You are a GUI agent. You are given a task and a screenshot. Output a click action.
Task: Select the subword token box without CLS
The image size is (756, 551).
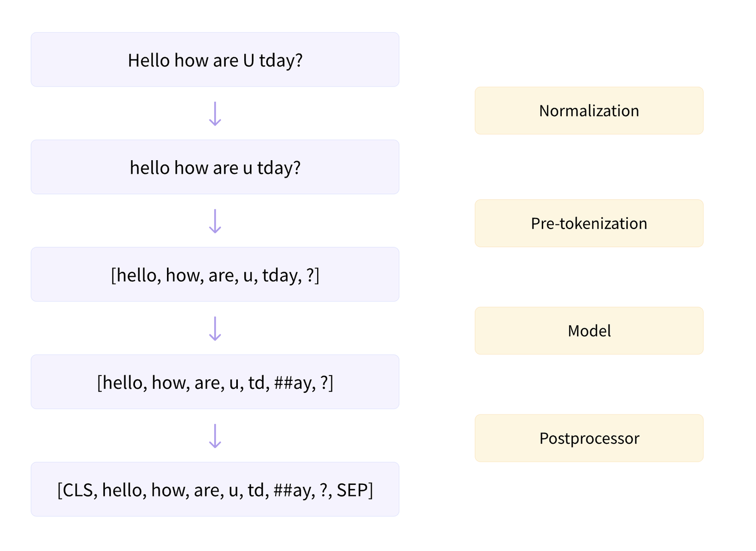(215, 382)
